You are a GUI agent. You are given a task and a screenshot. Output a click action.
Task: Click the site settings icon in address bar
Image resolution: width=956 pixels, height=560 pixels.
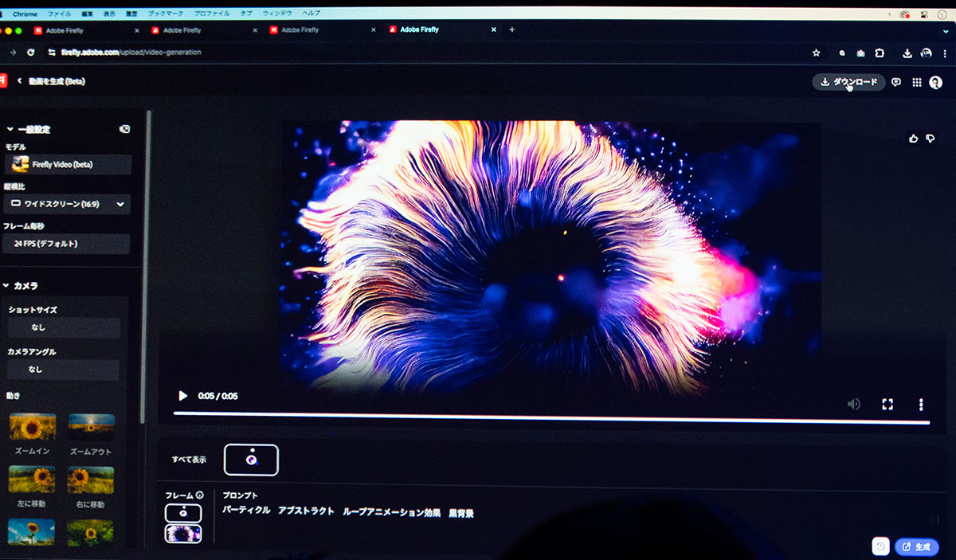(52, 53)
